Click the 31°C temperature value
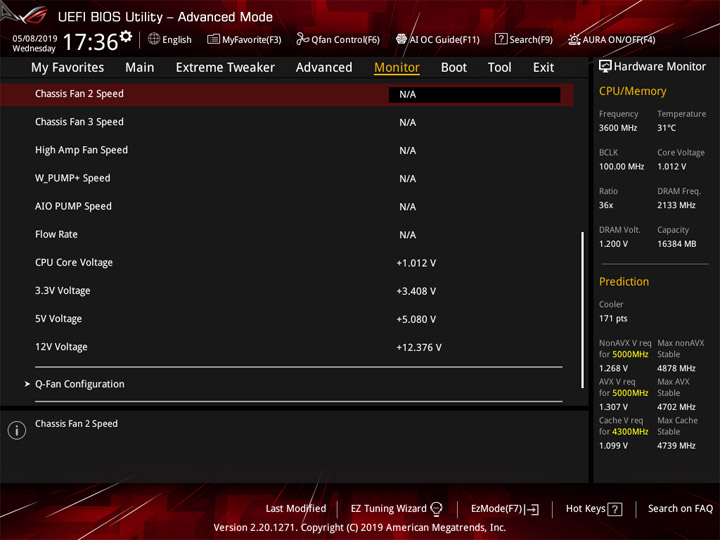This screenshot has width=720, height=540. pos(666,128)
